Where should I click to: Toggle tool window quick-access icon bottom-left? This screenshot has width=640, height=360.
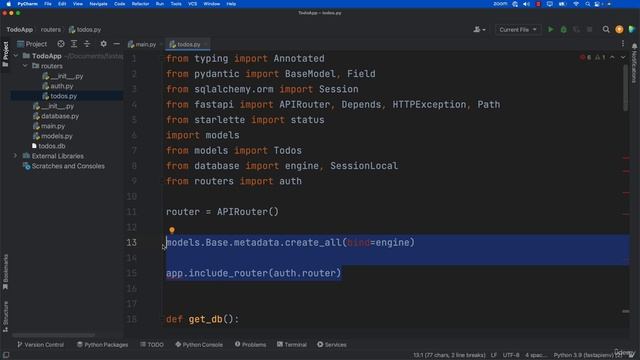click(6, 355)
